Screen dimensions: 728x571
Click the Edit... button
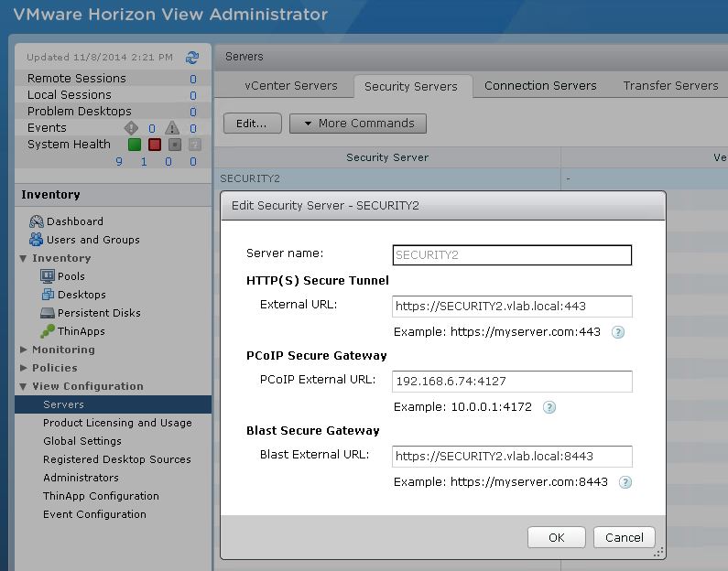click(x=252, y=124)
